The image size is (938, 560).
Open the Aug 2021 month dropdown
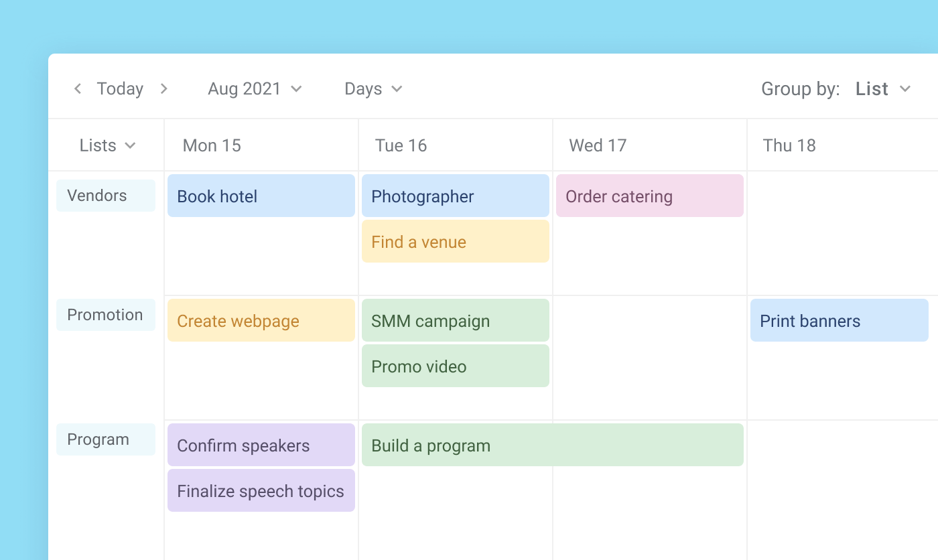click(255, 89)
